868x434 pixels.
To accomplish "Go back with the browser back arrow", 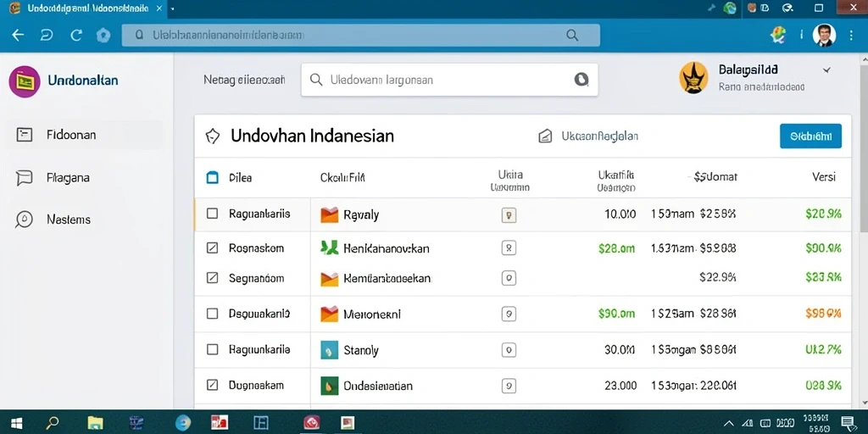I will tap(18, 36).
